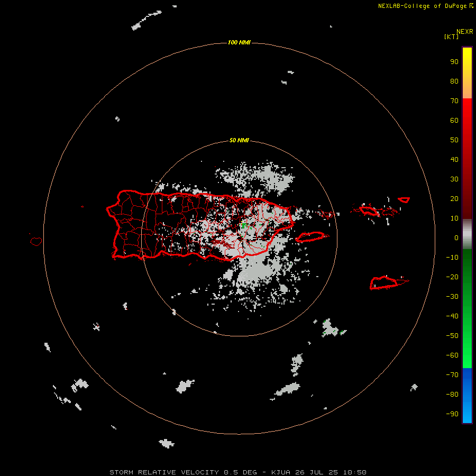476x476 pixels.
Task: Click the "KJUA" station ID in the caption
Action: pyautogui.click(x=281, y=472)
